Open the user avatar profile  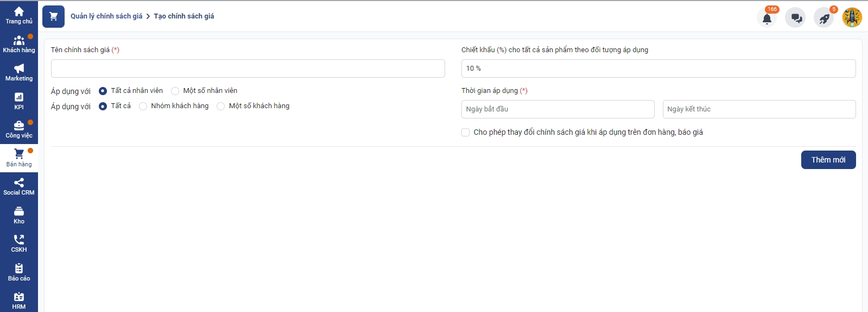click(852, 18)
